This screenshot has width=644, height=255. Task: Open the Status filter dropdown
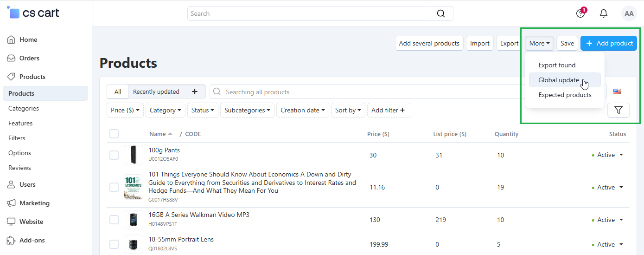click(203, 110)
